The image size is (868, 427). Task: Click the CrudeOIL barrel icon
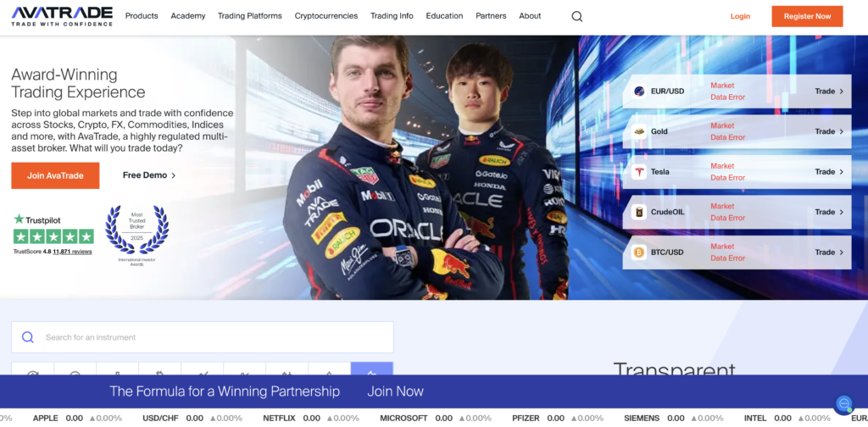[x=639, y=212]
